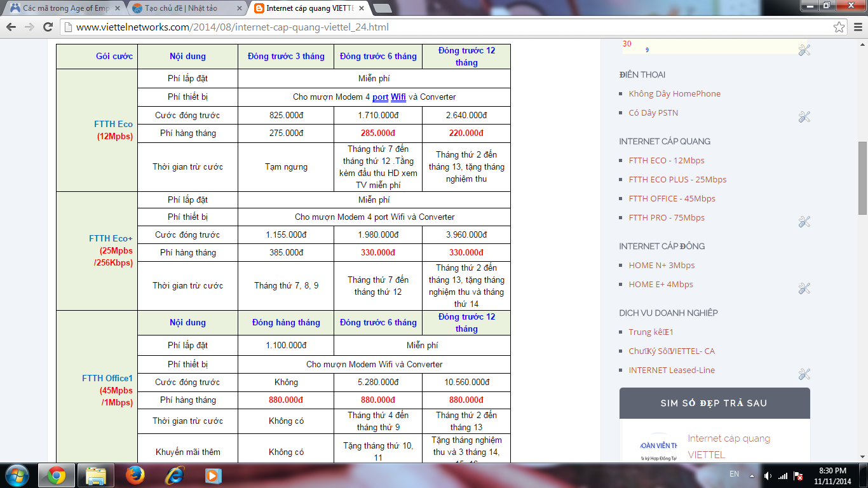Screen dimensions: 868x488
Task: Open 'FTTH ECO - 12Mbps' link
Action: (x=667, y=160)
